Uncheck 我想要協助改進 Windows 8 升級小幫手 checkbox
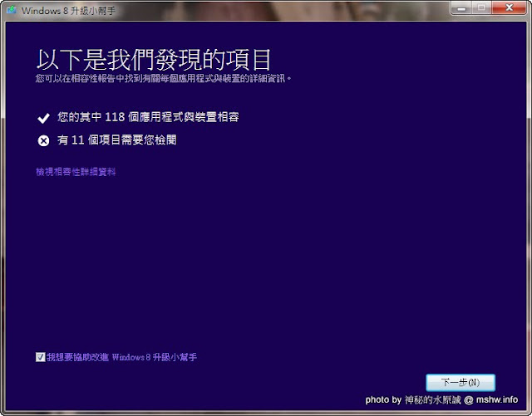This screenshot has width=532, height=416. [x=40, y=357]
